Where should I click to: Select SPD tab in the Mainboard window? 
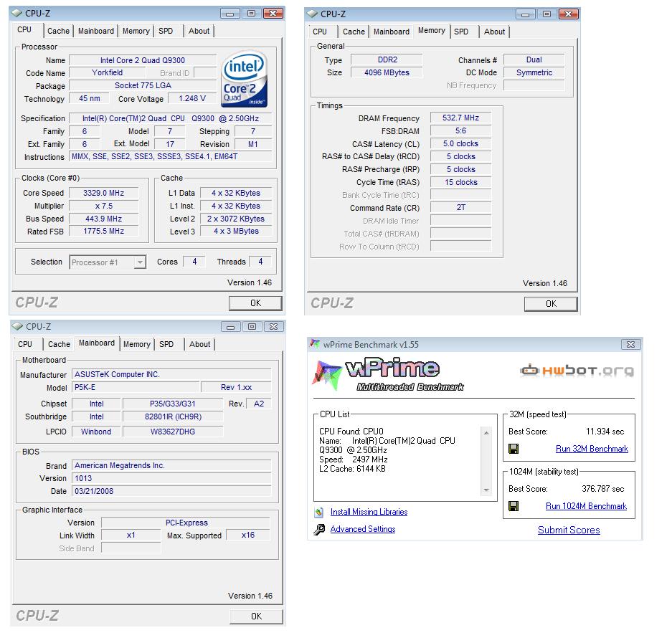point(166,344)
